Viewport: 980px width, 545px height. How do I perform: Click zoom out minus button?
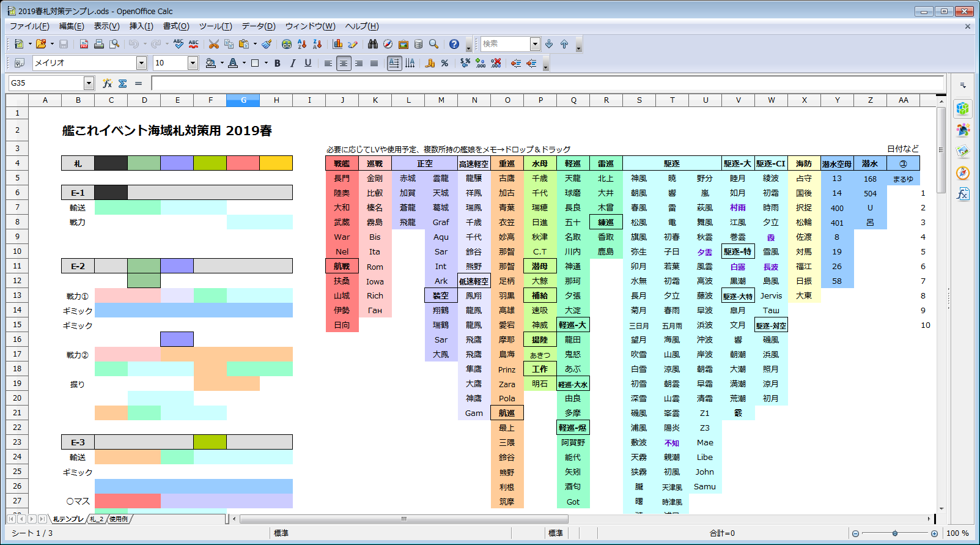click(x=855, y=533)
